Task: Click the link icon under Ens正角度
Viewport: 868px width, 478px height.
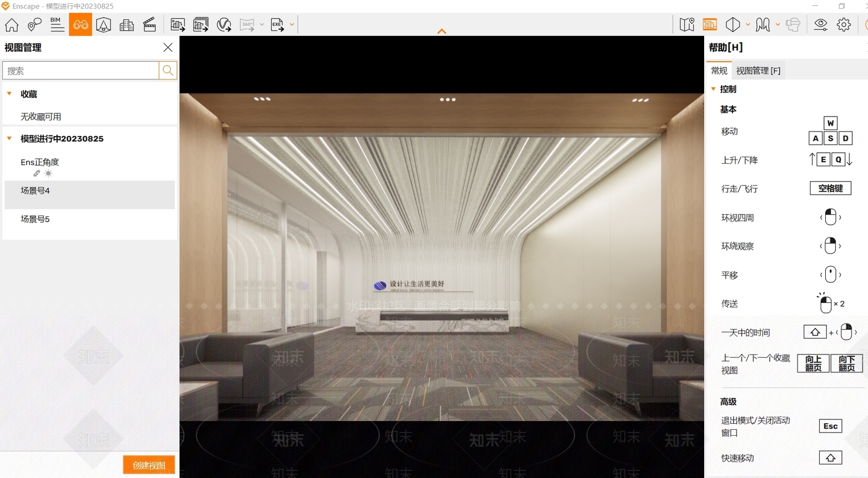Action: tap(36, 173)
